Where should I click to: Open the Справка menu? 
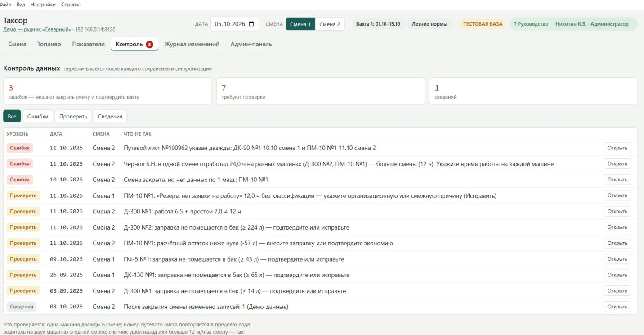[71, 5]
